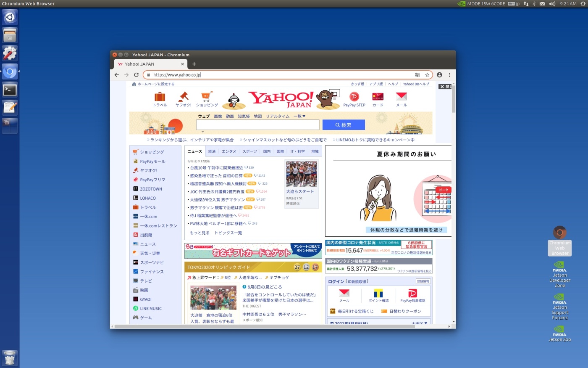Image resolution: width=588 pixels, height=368 pixels.
Task: Open headline 台風10号 午前中に関東最接近
Action: pyautogui.click(x=216, y=168)
